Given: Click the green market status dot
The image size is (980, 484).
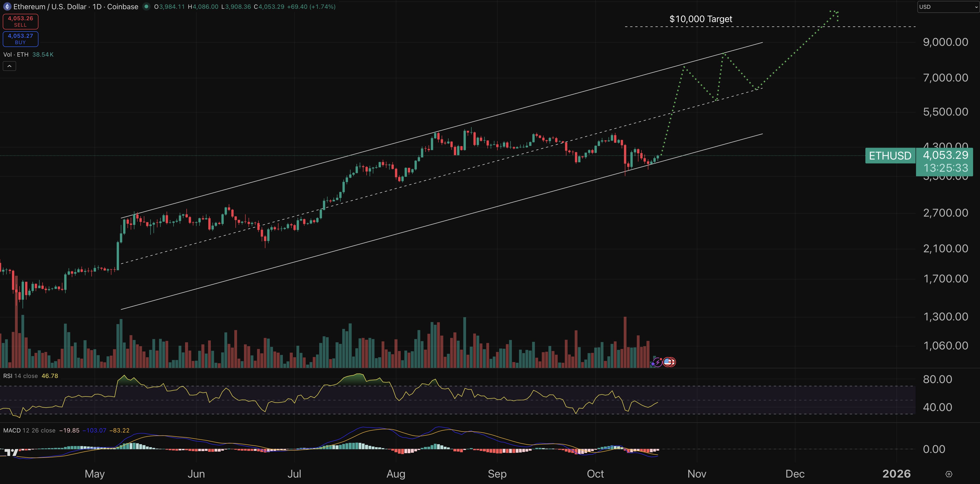Looking at the screenshot, I should coord(146,6).
